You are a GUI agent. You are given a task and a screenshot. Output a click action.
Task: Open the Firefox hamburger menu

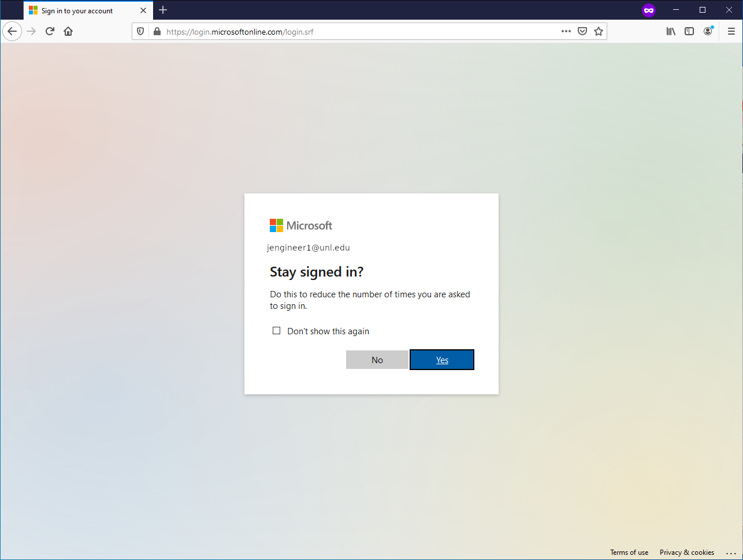[x=731, y=31]
